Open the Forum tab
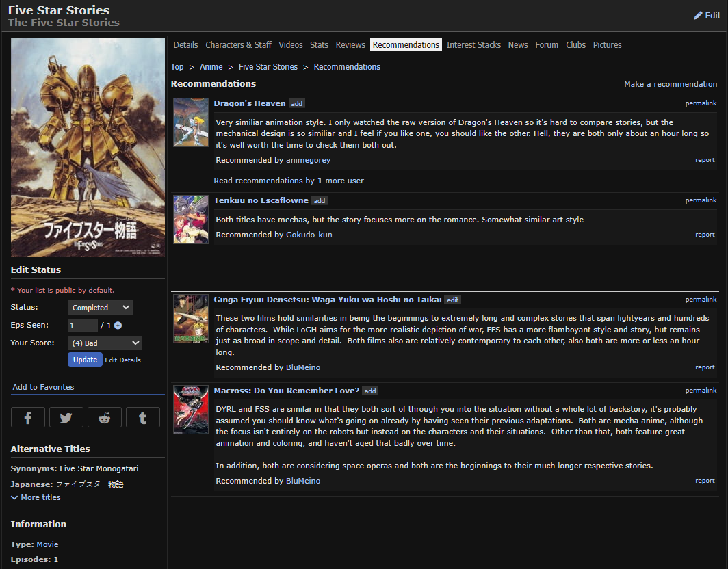The height and width of the screenshot is (569, 728). tap(547, 45)
